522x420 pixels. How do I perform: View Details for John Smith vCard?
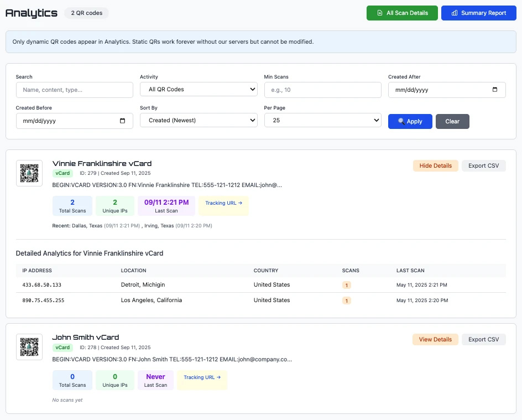tap(435, 340)
